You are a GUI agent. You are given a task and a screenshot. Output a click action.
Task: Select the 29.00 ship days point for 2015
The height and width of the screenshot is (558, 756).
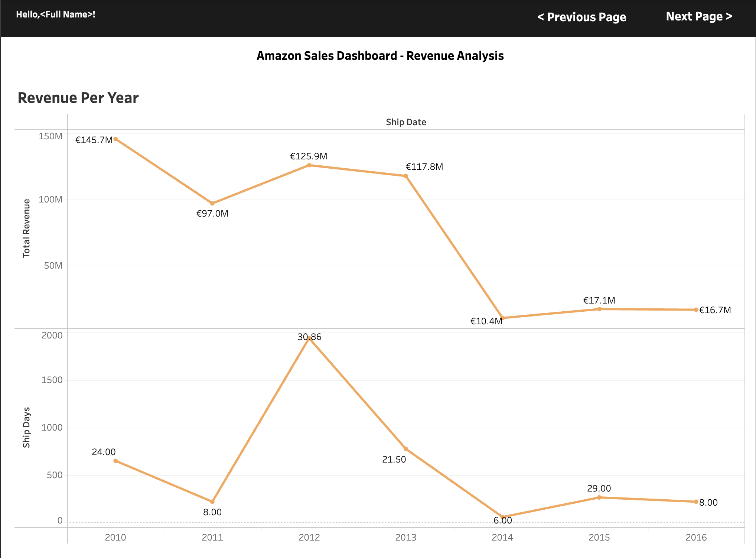coord(599,497)
